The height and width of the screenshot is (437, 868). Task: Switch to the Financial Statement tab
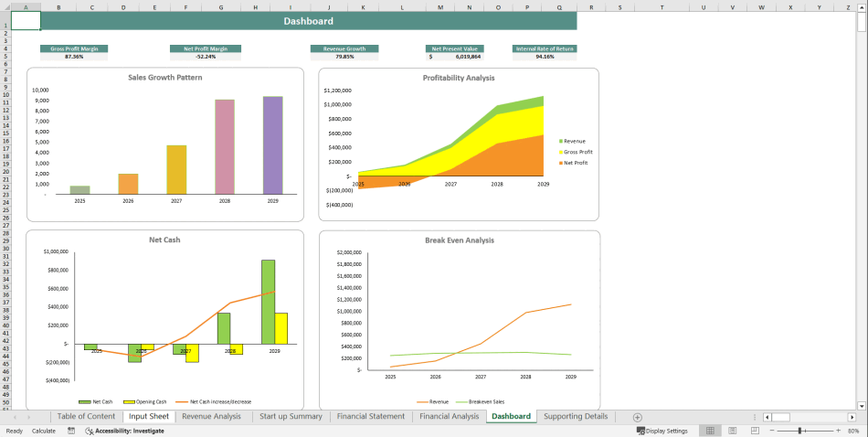click(371, 417)
